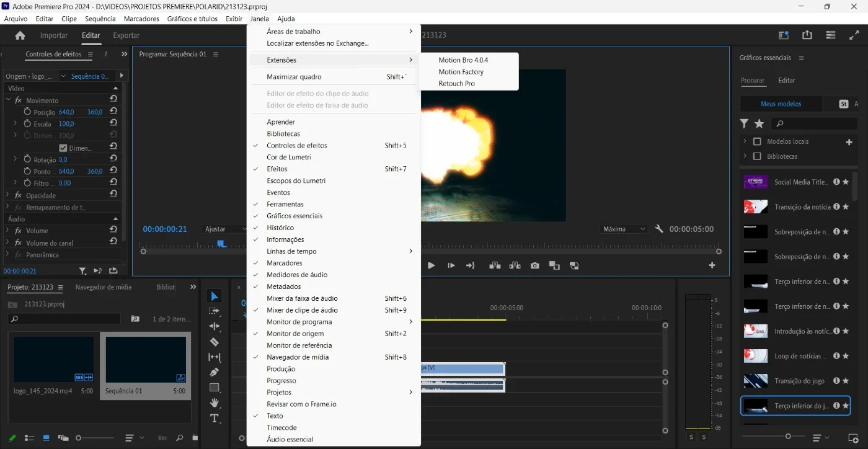Tick the Bibliotecas checkbox in Essential Graphics

click(x=757, y=156)
